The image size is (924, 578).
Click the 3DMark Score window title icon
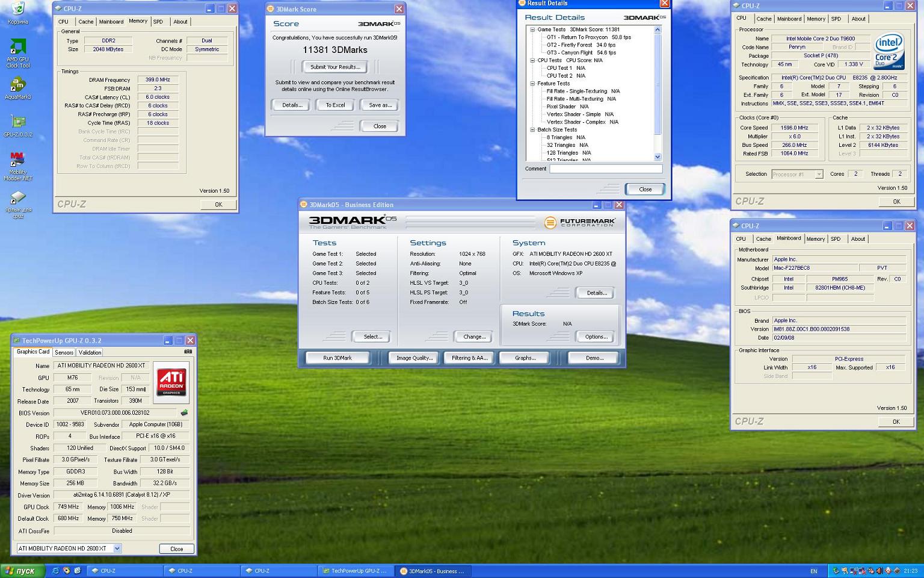(x=271, y=9)
